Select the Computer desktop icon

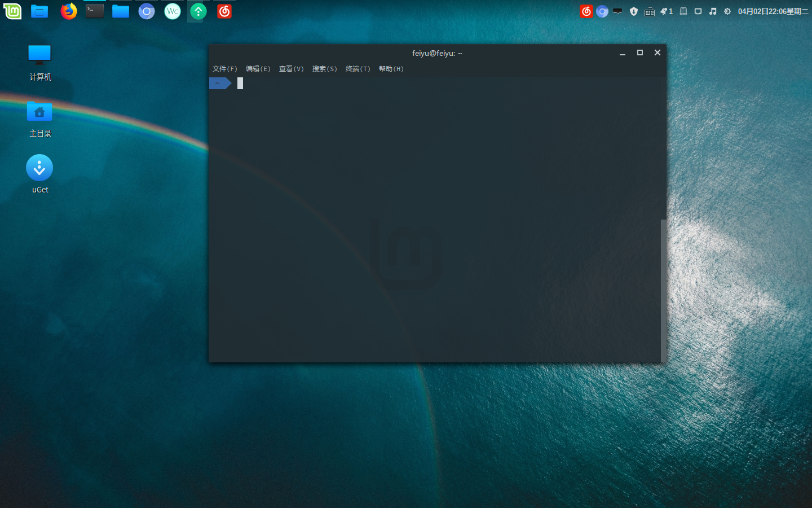40,63
